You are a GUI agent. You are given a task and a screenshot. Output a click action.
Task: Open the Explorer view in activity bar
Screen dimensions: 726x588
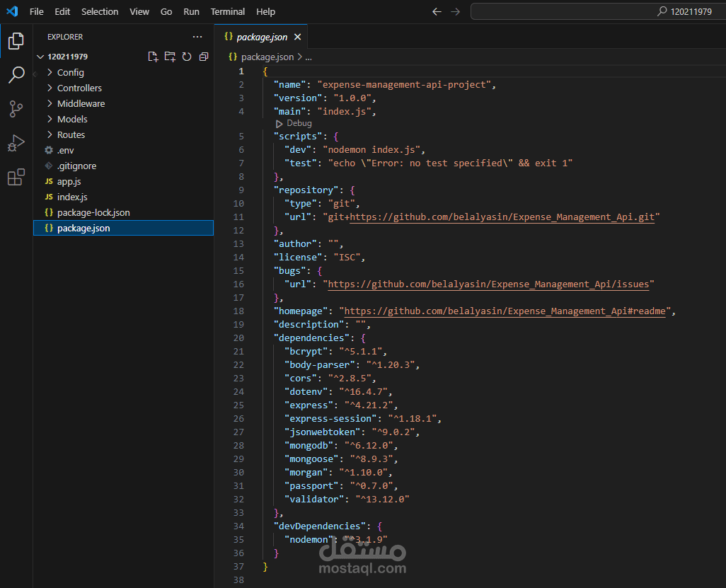tap(16, 41)
